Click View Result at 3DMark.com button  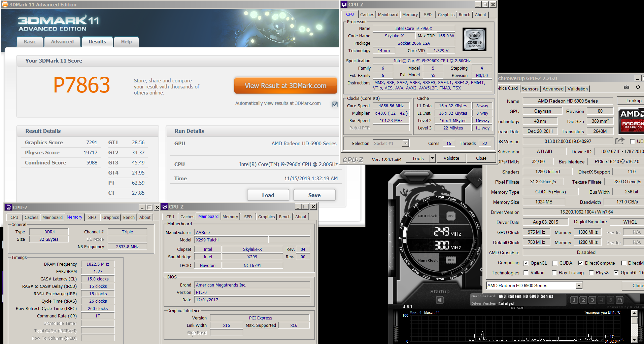tap(285, 86)
